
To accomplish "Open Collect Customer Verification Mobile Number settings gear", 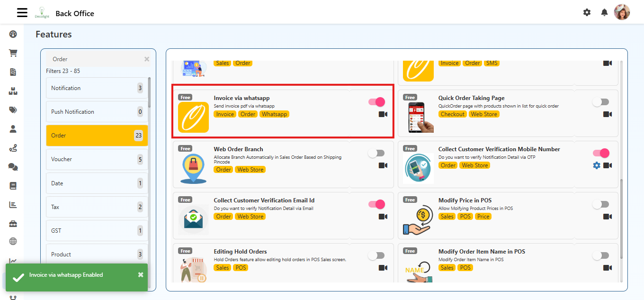I will pyautogui.click(x=597, y=165).
